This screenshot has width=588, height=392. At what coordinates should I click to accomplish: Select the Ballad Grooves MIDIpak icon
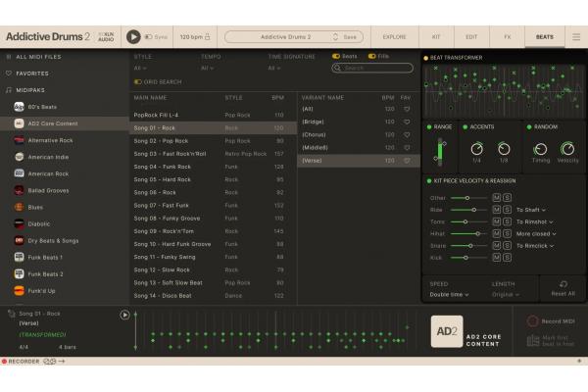[x=19, y=190]
